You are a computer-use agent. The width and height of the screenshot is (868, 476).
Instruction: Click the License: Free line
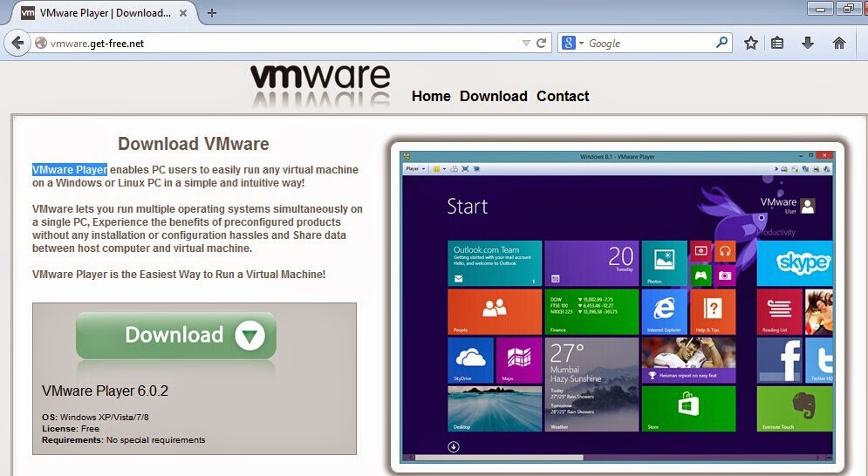pos(71,428)
